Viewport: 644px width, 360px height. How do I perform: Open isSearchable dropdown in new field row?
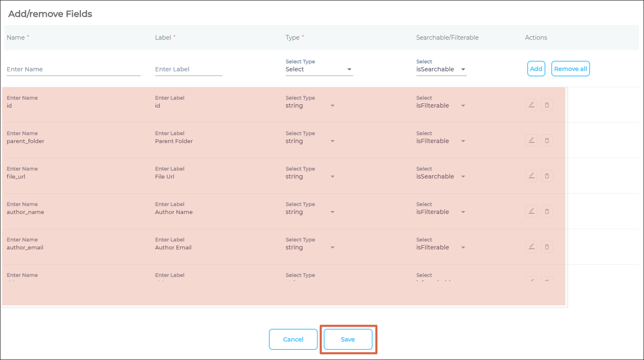pos(441,69)
